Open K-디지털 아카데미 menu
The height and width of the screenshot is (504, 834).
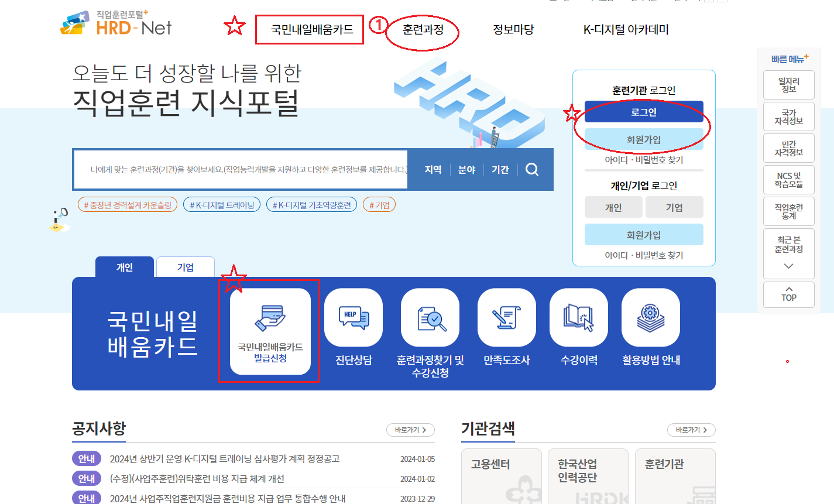[626, 30]
